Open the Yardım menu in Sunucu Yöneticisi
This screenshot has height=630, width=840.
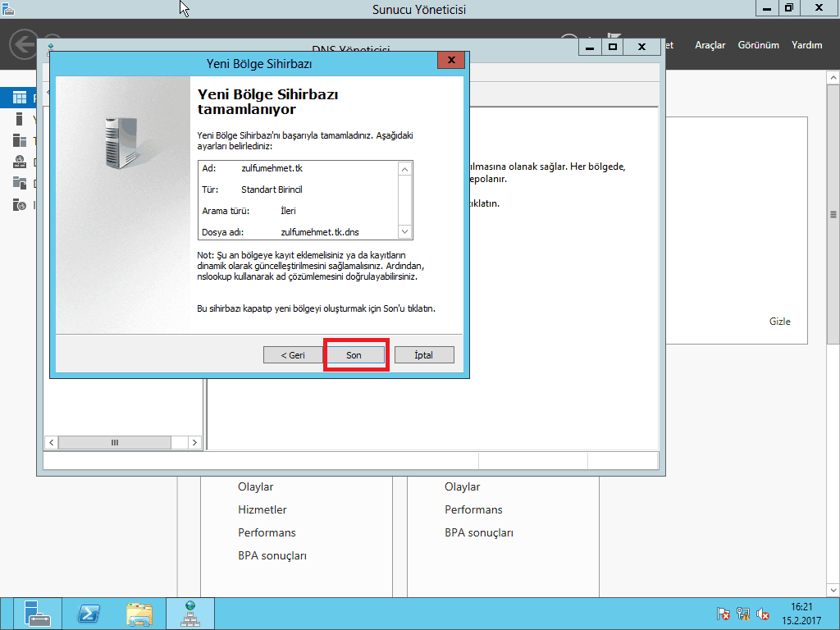[807, 45]
